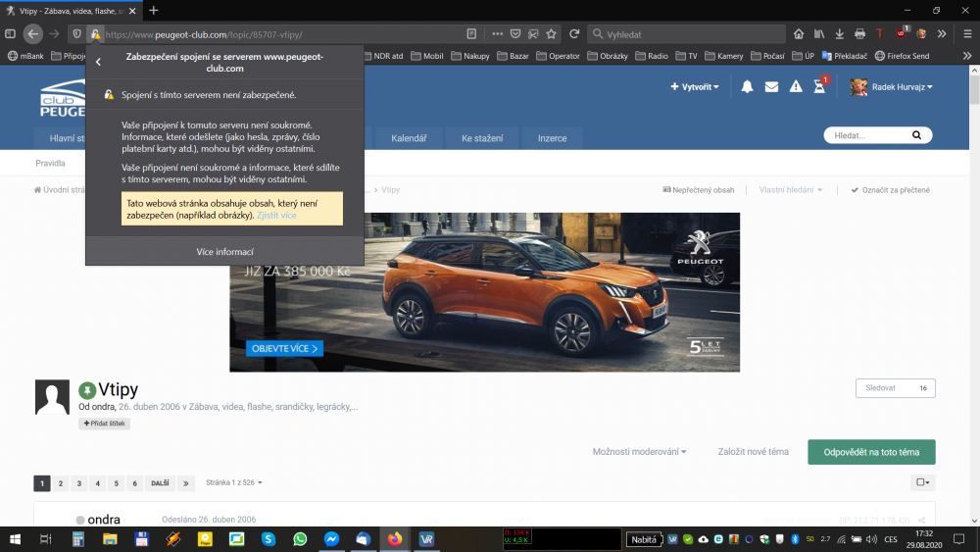The image size is (980, 552).
Task: Open Možnosti moderování dropdown
Action: (639, 452)
